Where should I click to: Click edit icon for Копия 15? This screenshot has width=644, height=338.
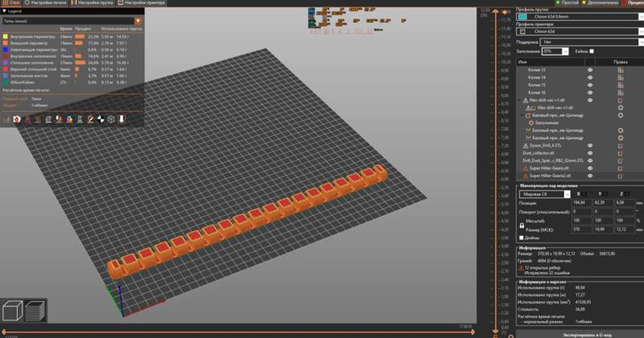pyautogui.click(x=620, y=85)
